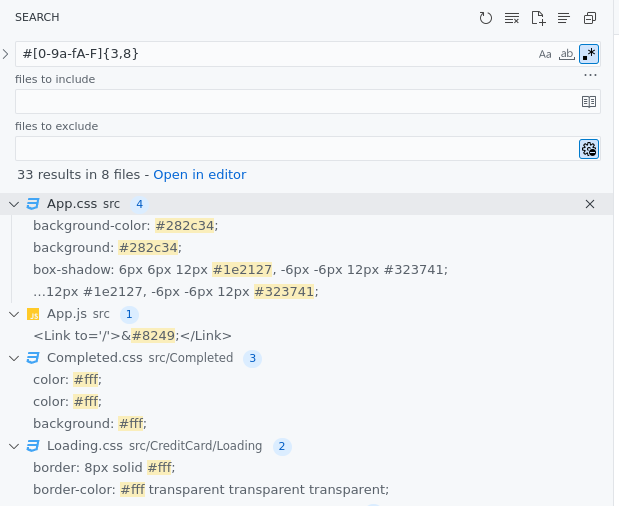619x506 pixels.
Task: Open the box-shadow #1e2127 match line
Action: pyautogui.click(x=240, y=269)
